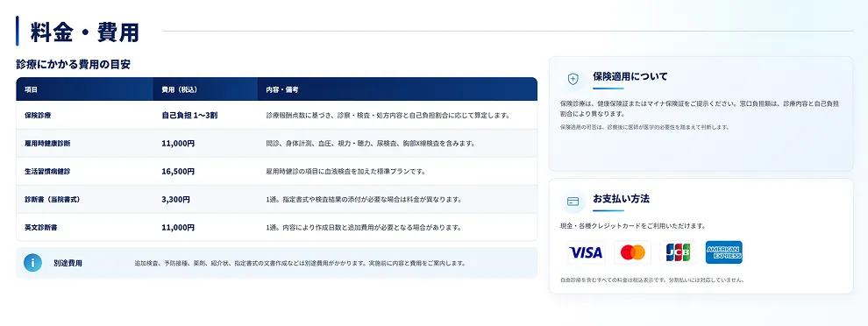Select the 診断書（当院書式） row label
The width and height of the screenshot is (868, 326).
click(52, 199)
